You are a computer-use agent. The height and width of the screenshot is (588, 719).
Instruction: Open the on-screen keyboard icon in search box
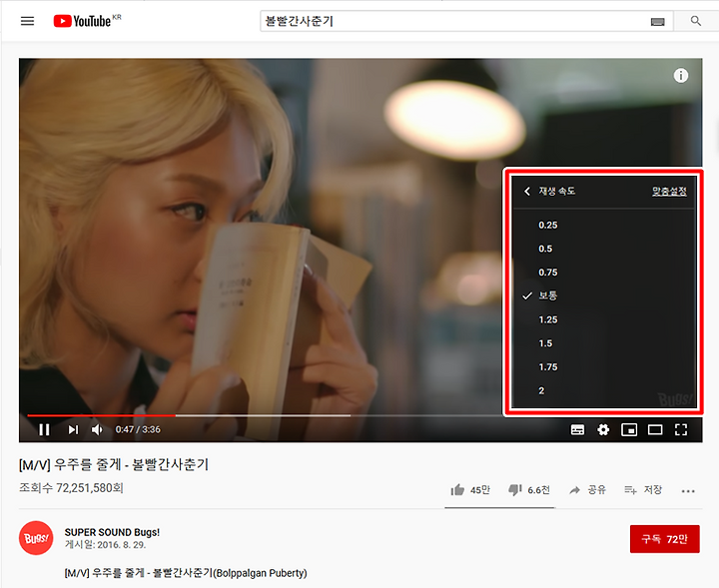pyautogui.click(x=657, y=22)
